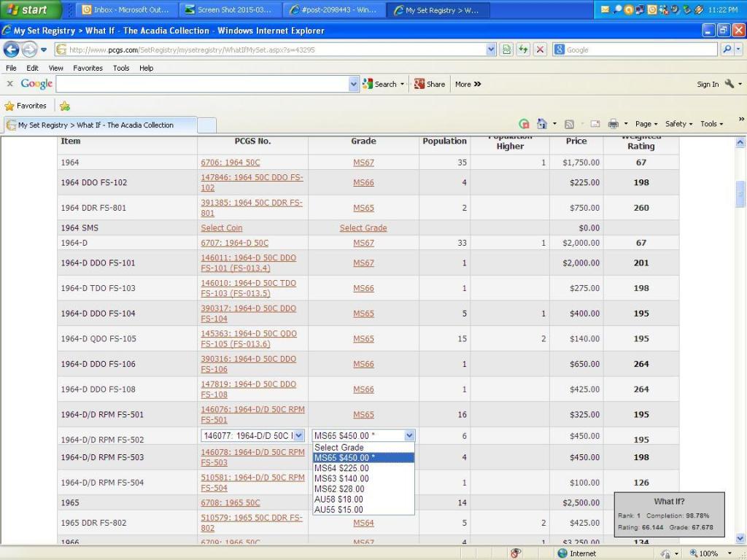Image resolution: width=747 pixels, height=560 pixels.
Task: Add to Favorites bar star icon
Action: click(x=65, y=106)
